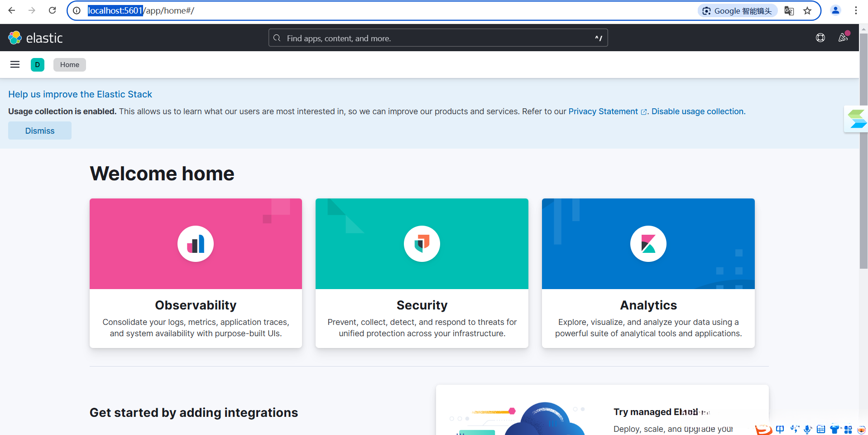This screenshot has width=868, height=435.
Task: Click the punctuation mode icon in IME bar
Action: tap(794, 429)
